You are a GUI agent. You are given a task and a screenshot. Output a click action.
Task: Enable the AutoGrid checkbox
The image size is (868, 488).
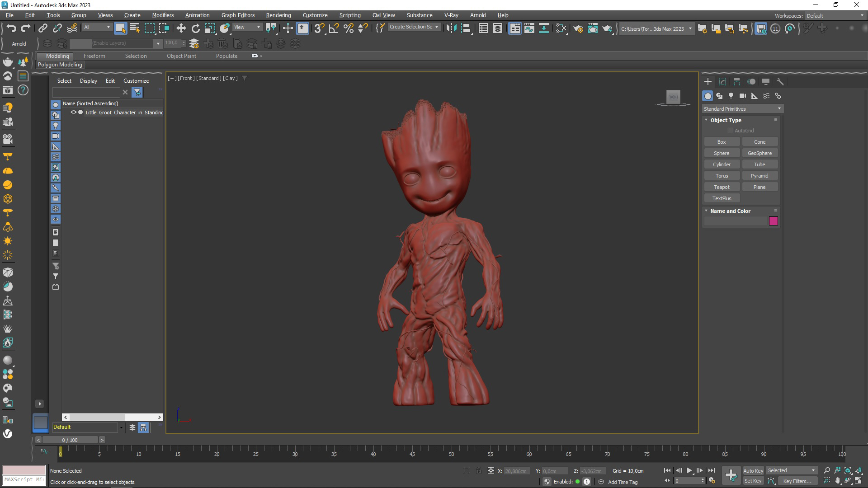coord(730,131)
